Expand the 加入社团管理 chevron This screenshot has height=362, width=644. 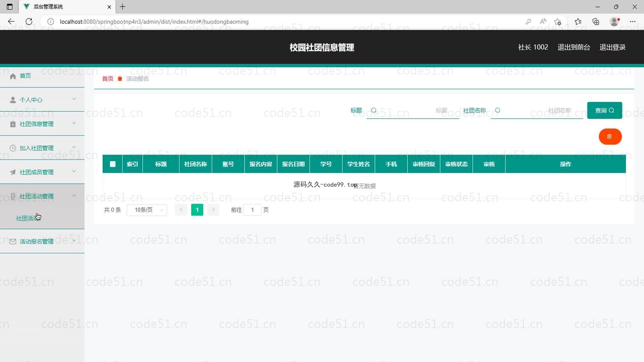(74, 147)
